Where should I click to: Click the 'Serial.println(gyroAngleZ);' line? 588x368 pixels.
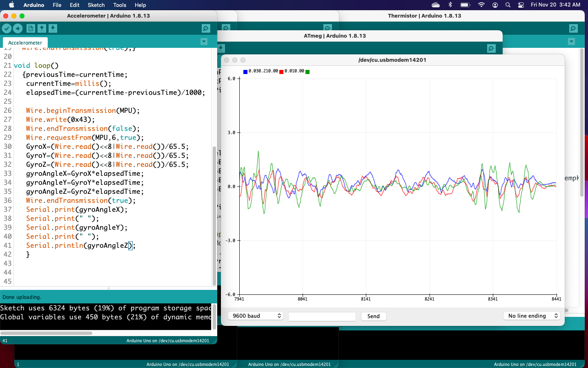click(81, 245)
